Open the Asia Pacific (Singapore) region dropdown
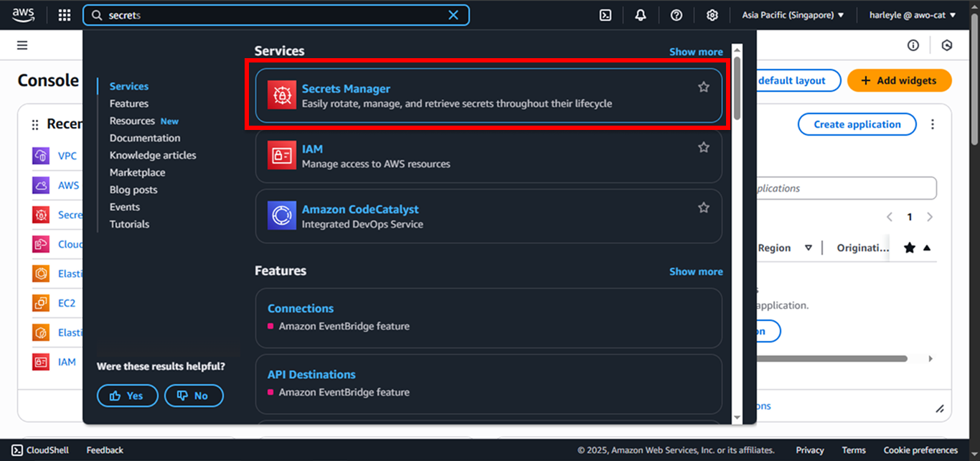Viewport: 980px width, 461px height. (793, 15)
